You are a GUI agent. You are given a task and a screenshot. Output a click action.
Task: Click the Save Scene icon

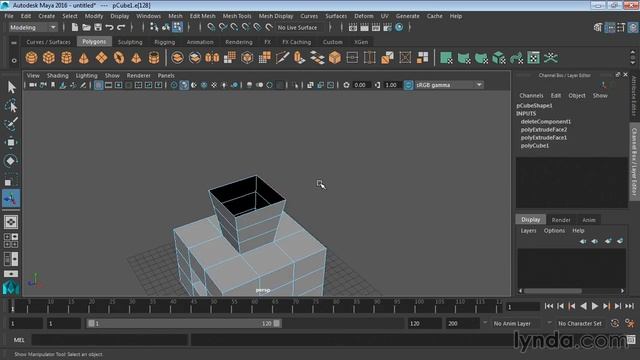point(98,27)
